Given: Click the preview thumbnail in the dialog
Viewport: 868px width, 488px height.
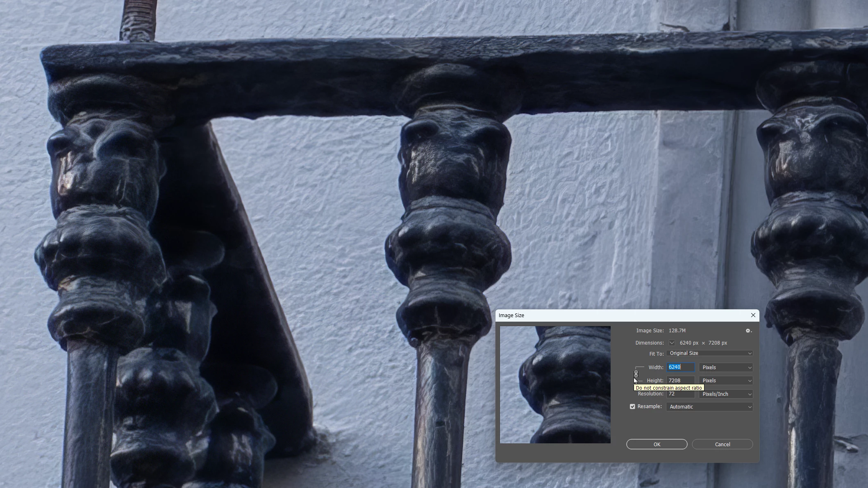Looking at the screenshot, I should (x=555, y=384).
